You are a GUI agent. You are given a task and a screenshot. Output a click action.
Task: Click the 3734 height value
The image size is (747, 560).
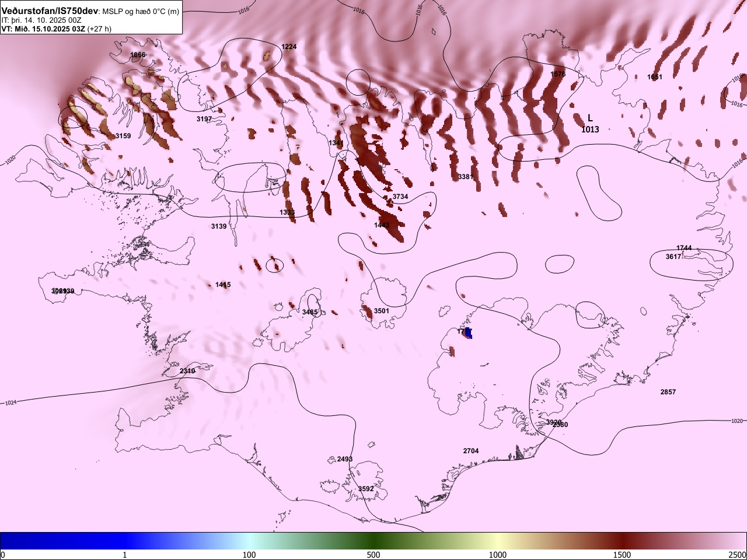(400, 197)
